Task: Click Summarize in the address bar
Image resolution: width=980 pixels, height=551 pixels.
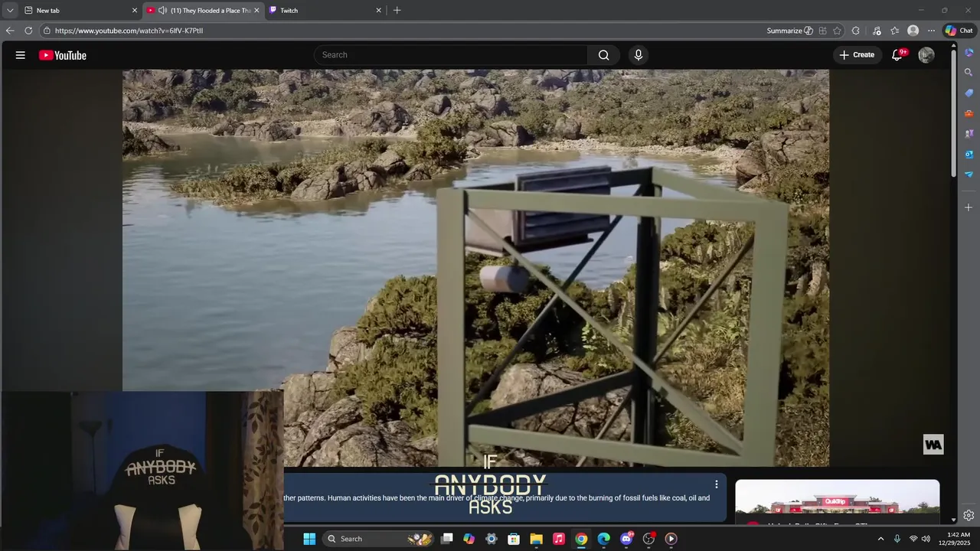Action: point(789,31)
